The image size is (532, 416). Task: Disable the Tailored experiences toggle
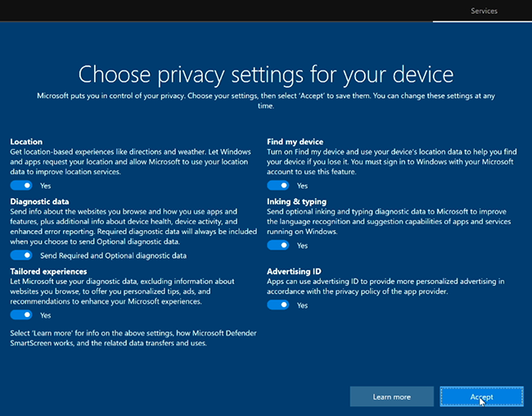21,315
